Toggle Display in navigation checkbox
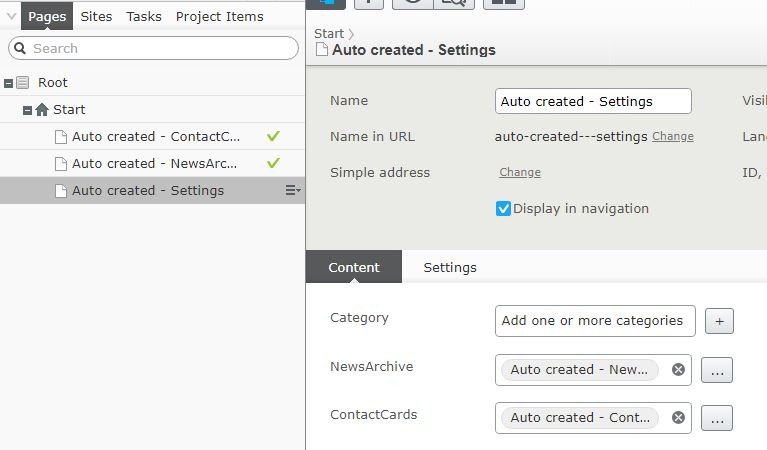The width and height of the screenshot is (767, 450). tap(504, 209)
